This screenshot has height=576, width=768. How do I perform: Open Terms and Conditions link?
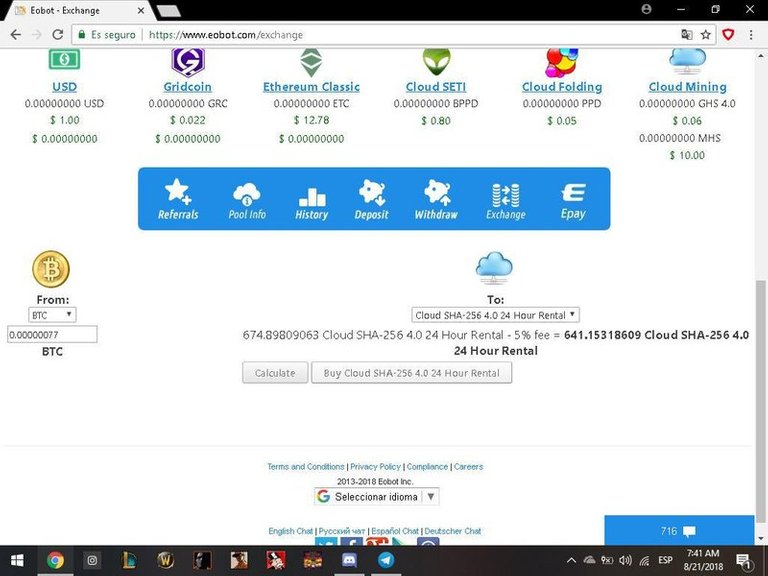pos(306,466)
